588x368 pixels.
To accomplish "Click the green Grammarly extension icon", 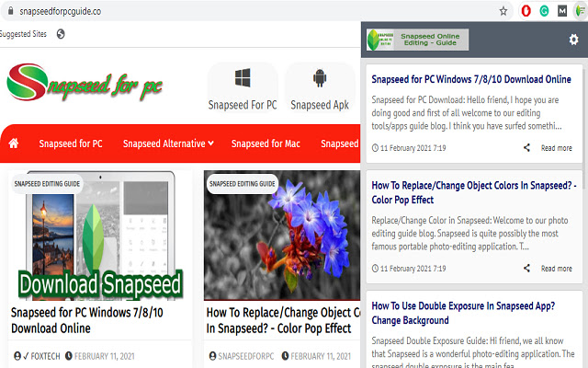I will pos(544,11).
